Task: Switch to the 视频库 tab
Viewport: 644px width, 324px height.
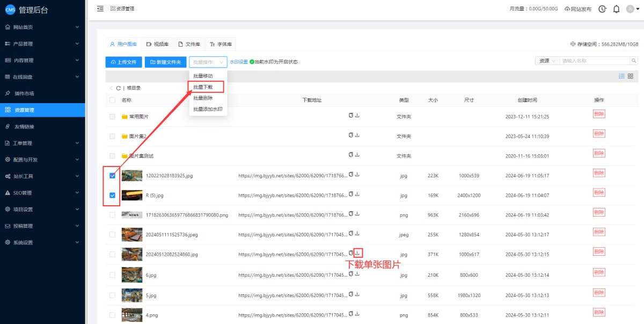Action: pos(157,44)
